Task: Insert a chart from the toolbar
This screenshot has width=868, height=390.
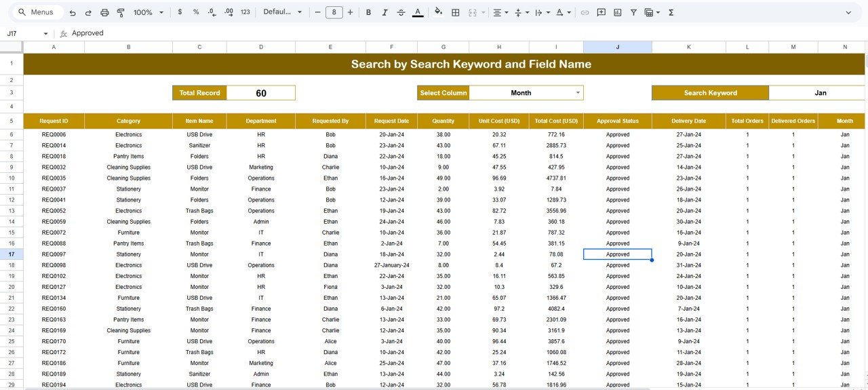Action: (x=617, y=12)
